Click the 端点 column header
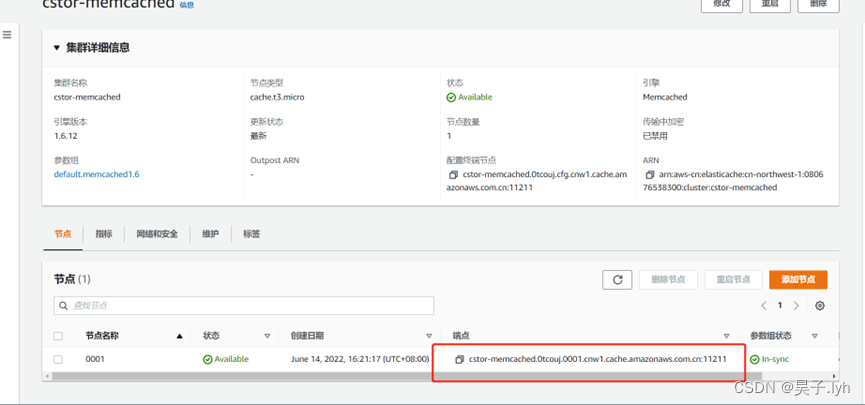Viewport: 865px width, 405px height. coord(461,335)
